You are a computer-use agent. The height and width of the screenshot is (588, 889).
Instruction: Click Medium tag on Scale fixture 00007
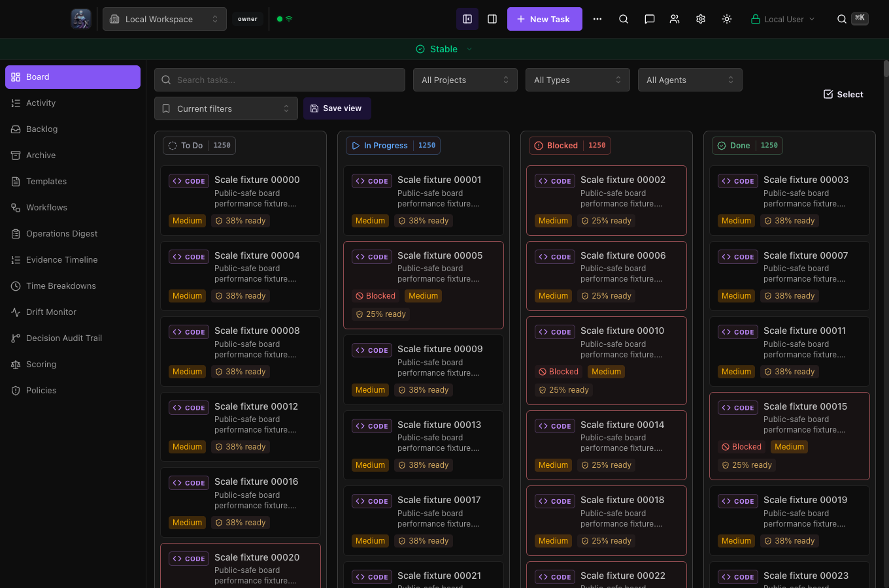pyautogui.click(x=736, y=296)
